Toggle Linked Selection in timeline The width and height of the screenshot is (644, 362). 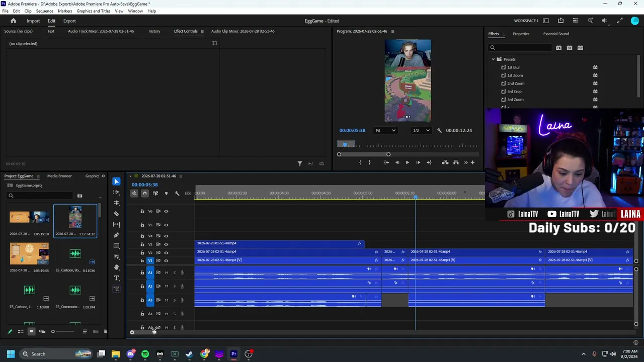155,194
